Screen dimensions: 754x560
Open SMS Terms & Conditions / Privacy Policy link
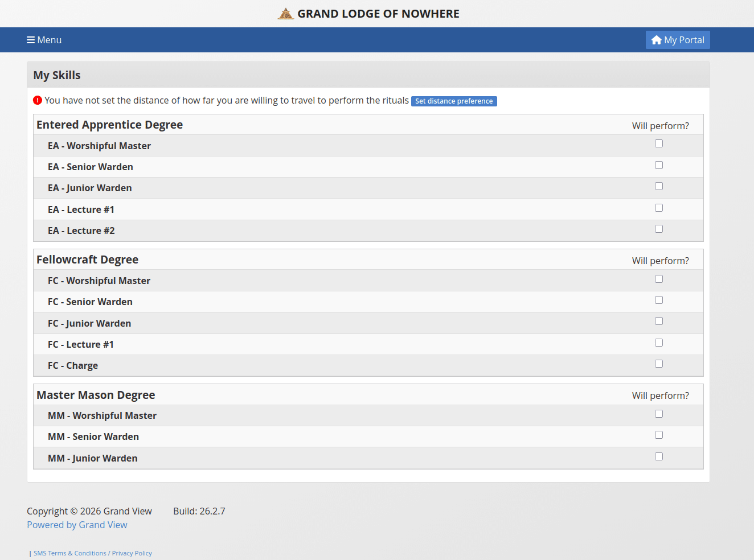pyautogui.click(x=93, y=553)
